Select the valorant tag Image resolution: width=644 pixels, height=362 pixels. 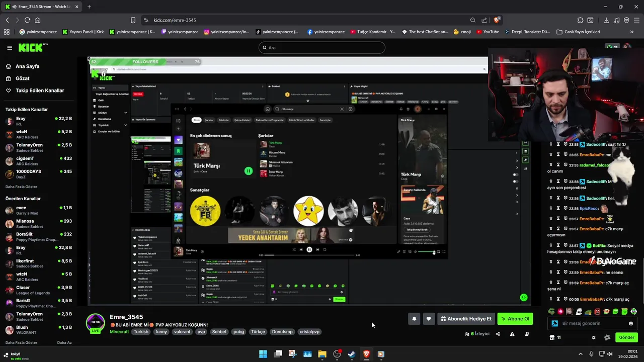[182, 332]
